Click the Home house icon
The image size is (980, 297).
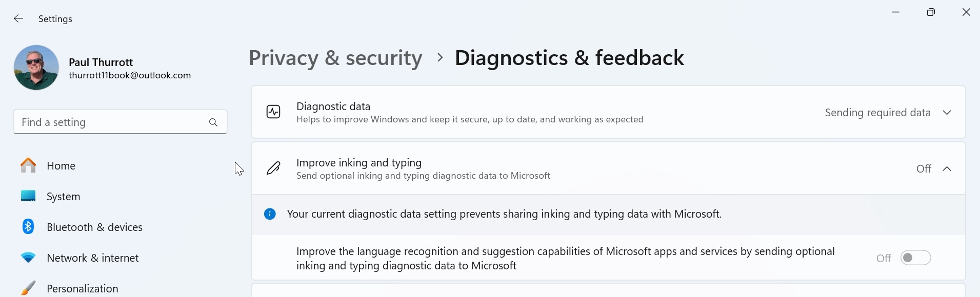coord(28,165)
